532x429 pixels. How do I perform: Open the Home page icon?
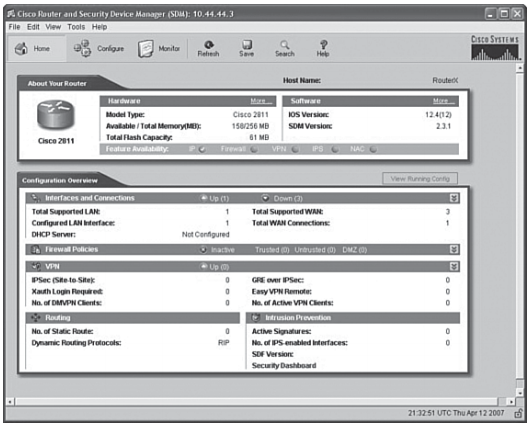tap(21, 49)
